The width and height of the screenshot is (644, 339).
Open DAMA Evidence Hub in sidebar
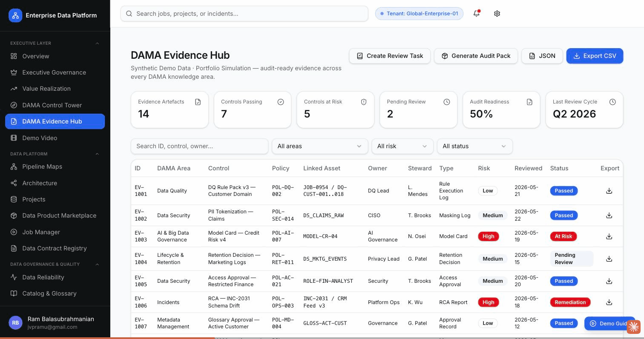[55, 121]
